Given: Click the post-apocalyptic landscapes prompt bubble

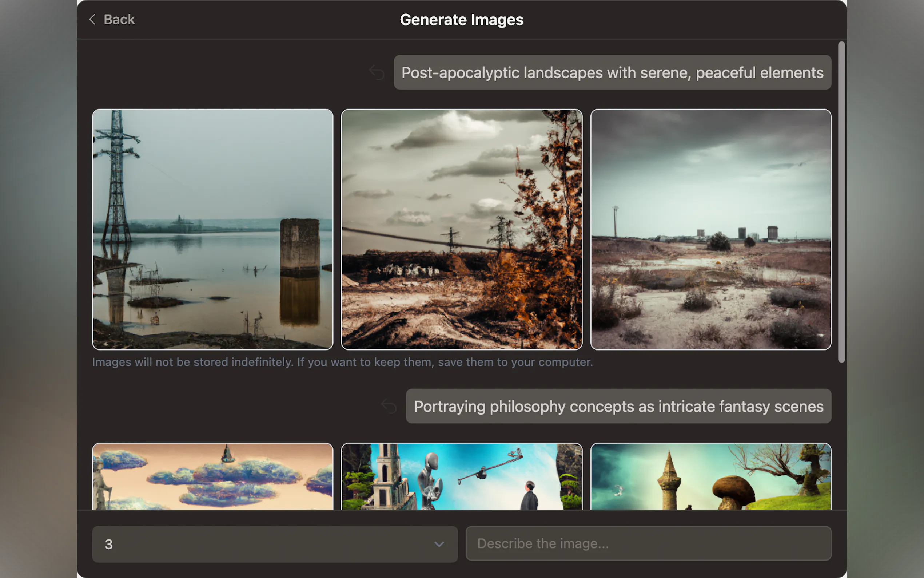Looking at the screenshot, I should tap(612, 73).
